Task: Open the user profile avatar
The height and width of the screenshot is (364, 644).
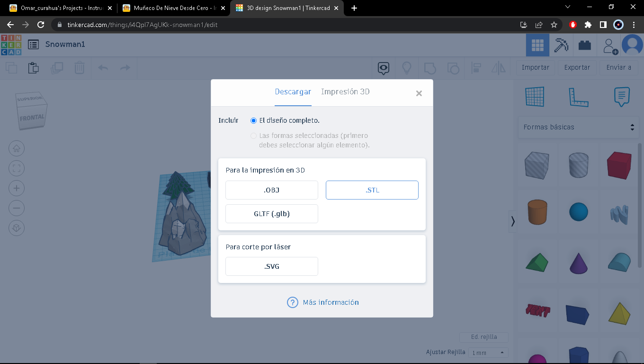Action: coord(632,45)
